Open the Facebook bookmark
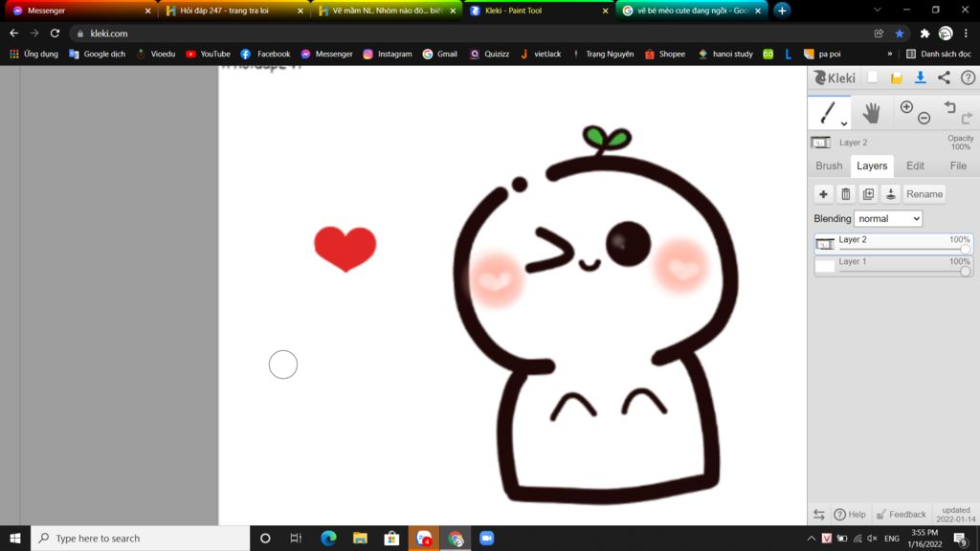 [266, 54]
